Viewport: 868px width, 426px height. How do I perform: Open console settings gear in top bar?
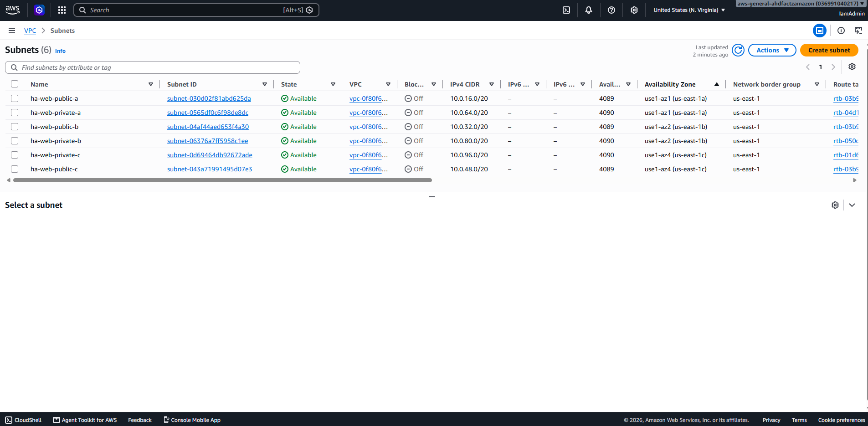[634, 10]
